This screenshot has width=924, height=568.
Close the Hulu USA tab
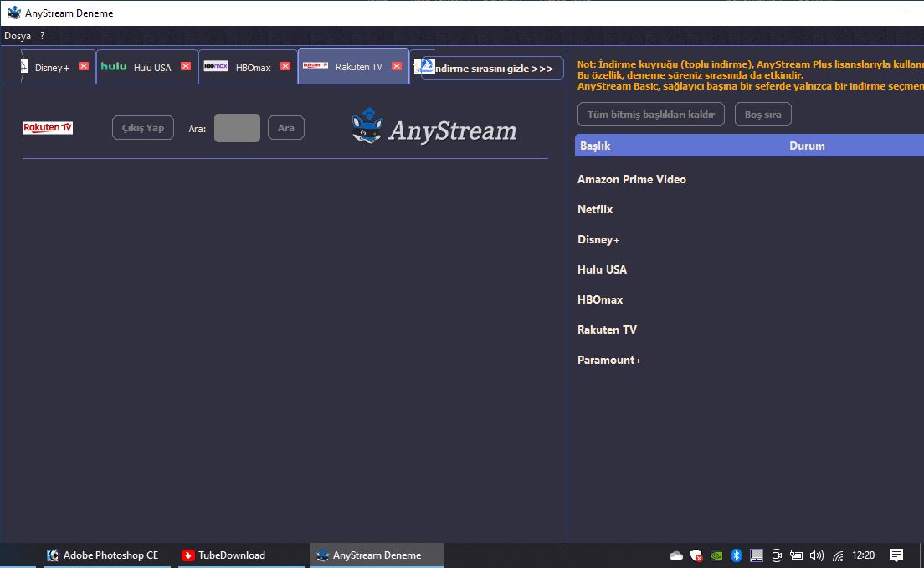(186, 66)
